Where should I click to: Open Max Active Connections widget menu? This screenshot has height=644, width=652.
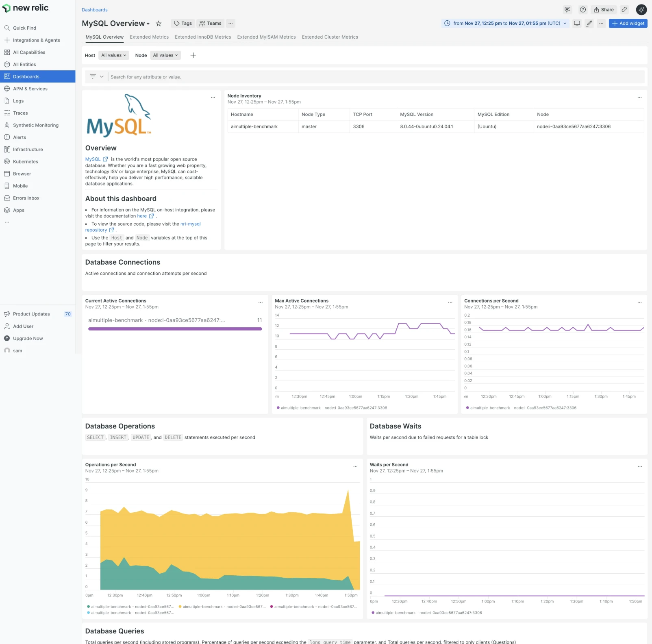coord(450,302)
